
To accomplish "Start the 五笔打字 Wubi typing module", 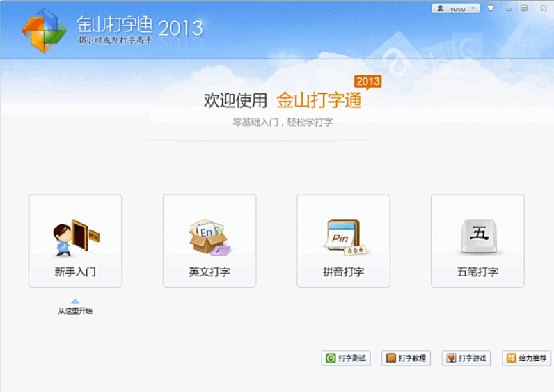I will [x=477, y=240].
